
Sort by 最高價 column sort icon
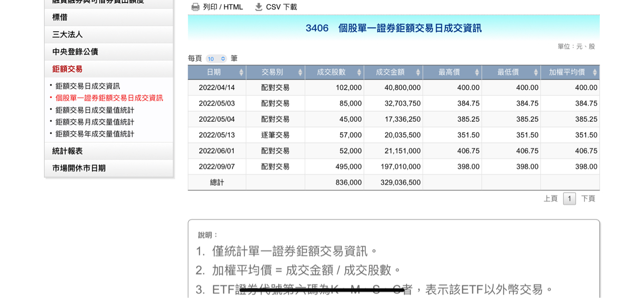click(476, 72)
